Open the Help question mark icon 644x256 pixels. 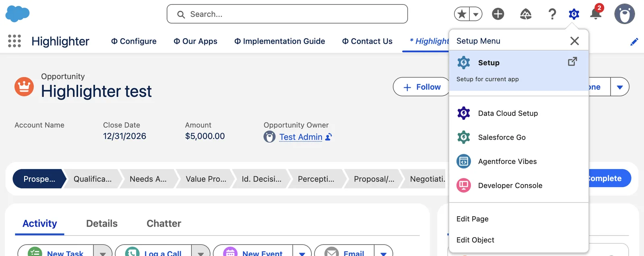[552, 14]
